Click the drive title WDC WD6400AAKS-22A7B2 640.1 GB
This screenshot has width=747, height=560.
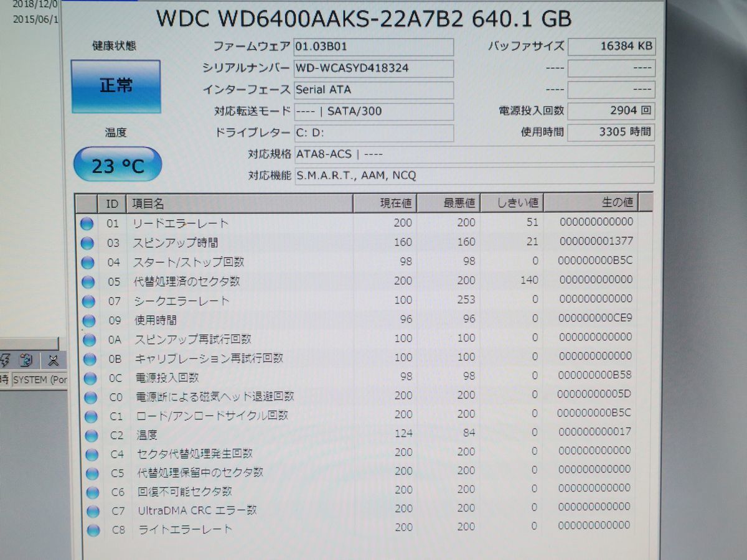364,18
